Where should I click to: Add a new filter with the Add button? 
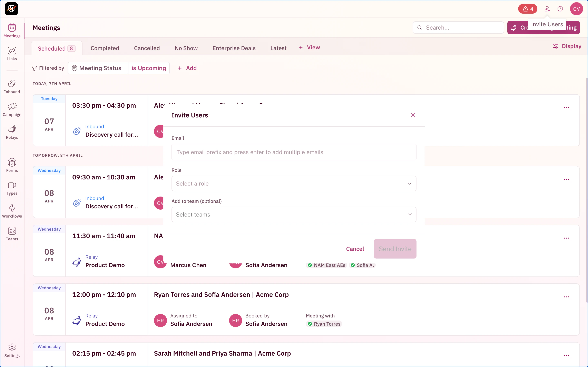coord(187,68)
